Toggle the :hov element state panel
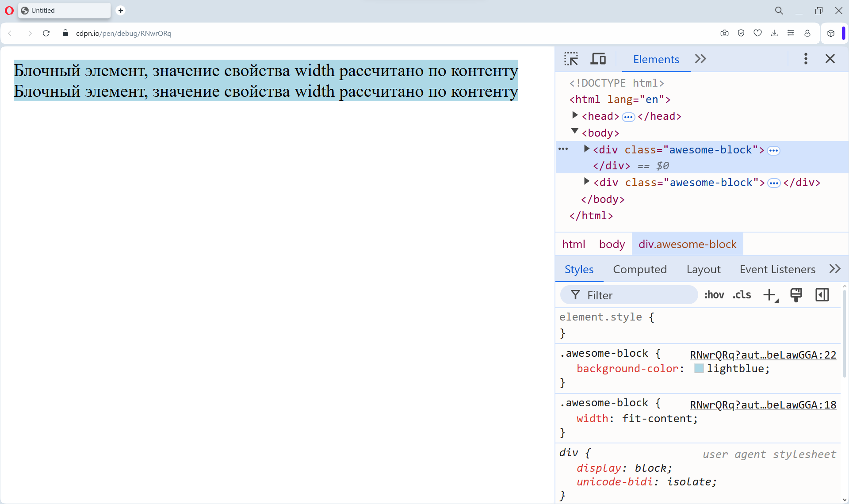Viewport: 849px width, 504px height. point(714,295)
